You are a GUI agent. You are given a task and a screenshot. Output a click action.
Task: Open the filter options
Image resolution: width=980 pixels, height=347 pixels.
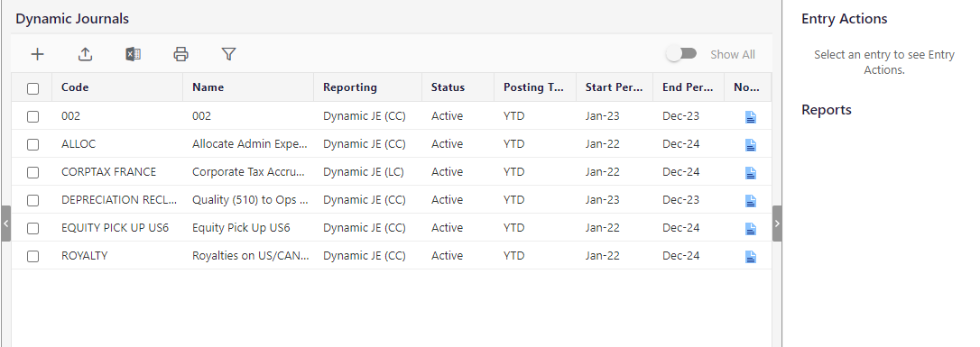coord(228,54)
